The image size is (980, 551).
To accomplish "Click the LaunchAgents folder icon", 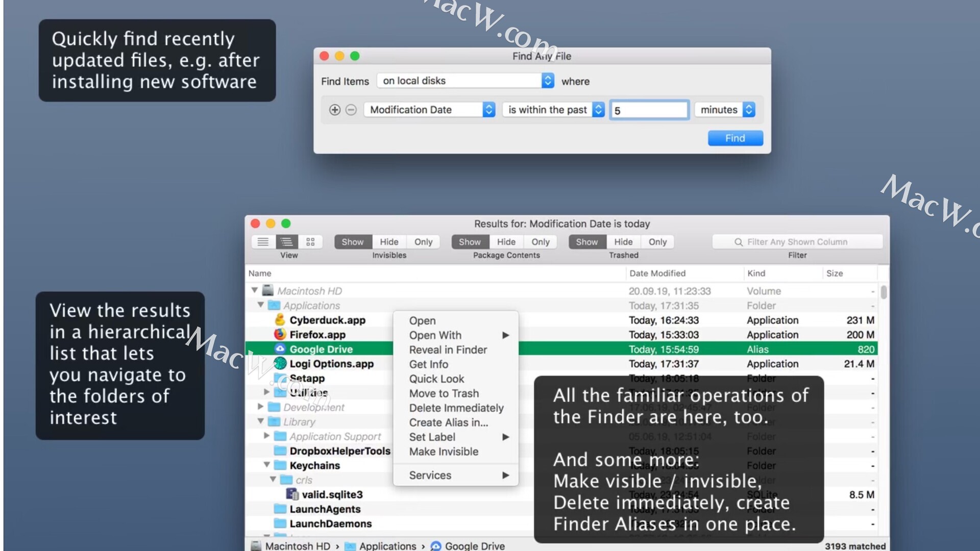I will coord(280,509).
